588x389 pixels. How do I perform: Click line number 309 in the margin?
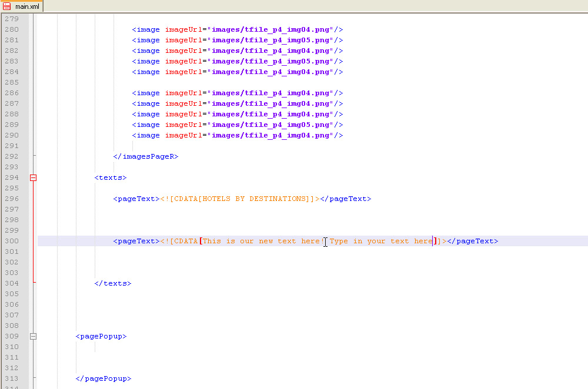[11, 337]
